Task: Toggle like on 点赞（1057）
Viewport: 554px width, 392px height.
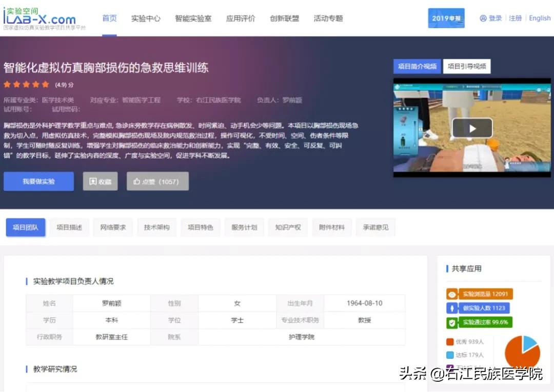Action: pyautogui.click(x=157, y=181)
